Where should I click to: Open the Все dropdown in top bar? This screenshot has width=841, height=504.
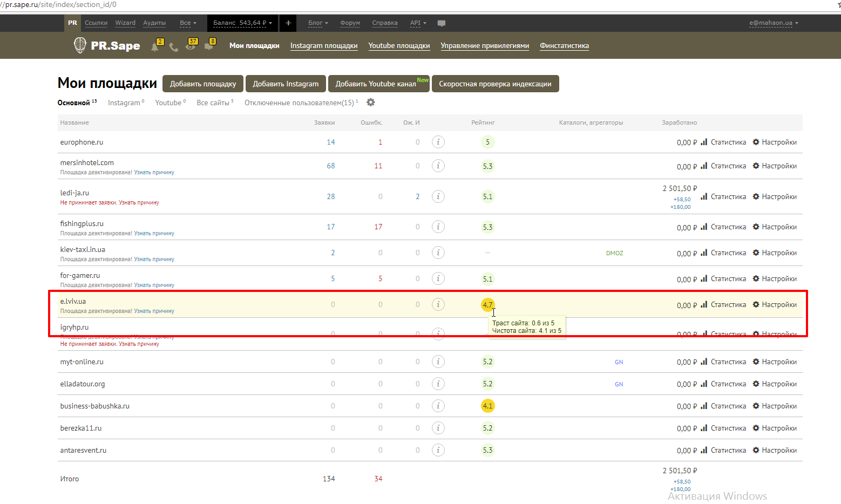click(x=188, y=23)
